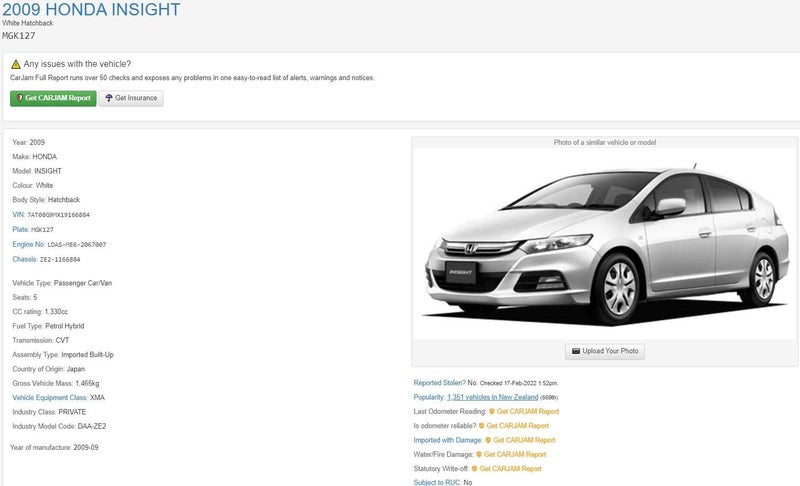Click the 'CC rating: 1,330cc' row

(40, 312)
